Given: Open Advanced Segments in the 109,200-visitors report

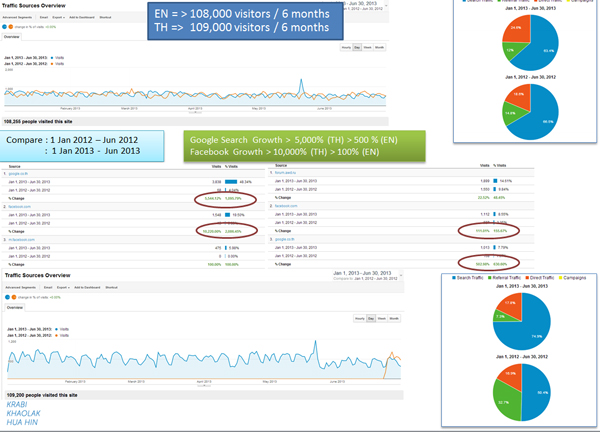Looking at the screenshot, I should (x=21, y=287).
